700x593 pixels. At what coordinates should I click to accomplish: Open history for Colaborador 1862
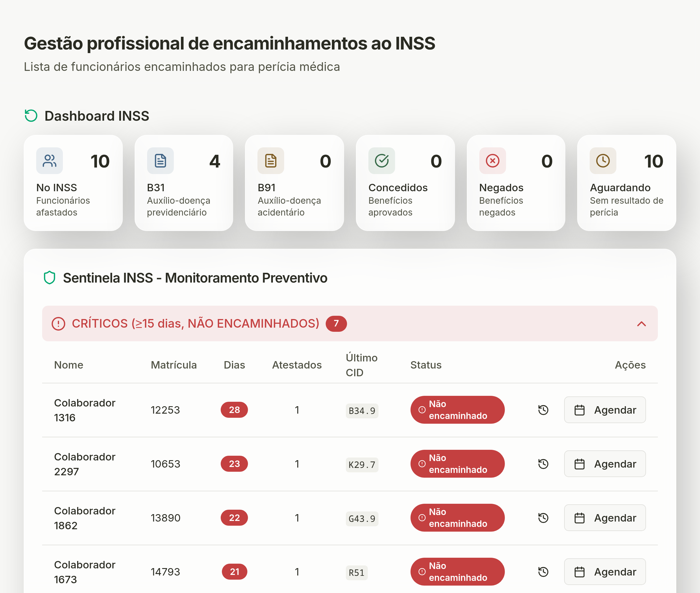coord(543,518)
